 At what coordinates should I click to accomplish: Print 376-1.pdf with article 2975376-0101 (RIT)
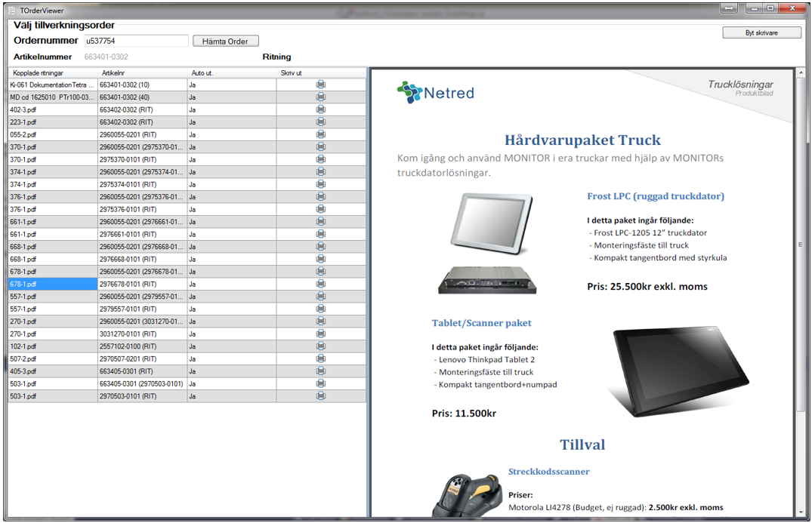[x=321, y=209]
